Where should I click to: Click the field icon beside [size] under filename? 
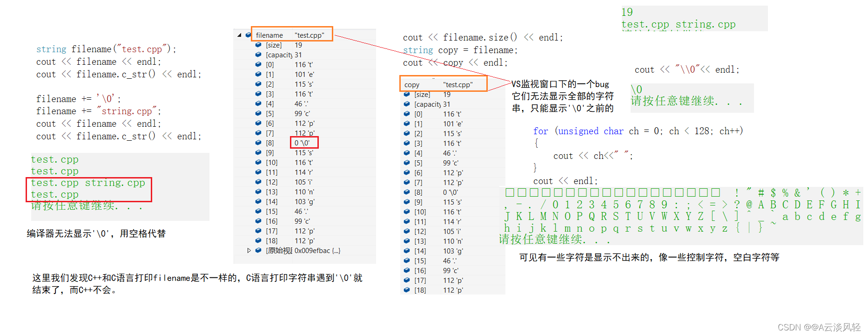(258, 45)
